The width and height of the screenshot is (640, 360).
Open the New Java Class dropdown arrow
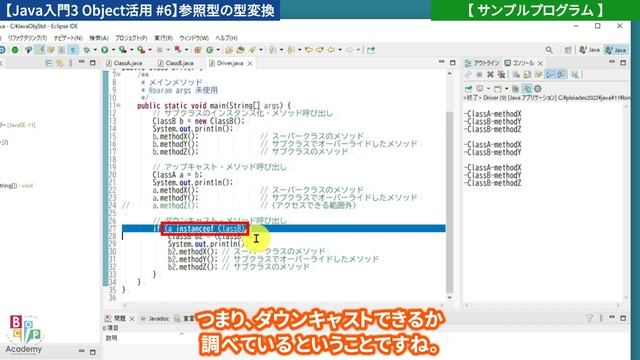tap(218, 50)
